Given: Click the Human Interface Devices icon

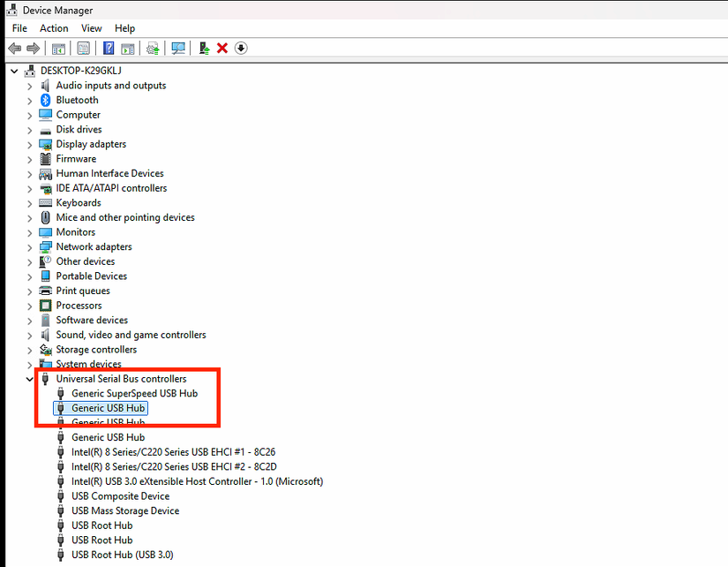Looking at the screenshot, I should (x=46, y=174).
